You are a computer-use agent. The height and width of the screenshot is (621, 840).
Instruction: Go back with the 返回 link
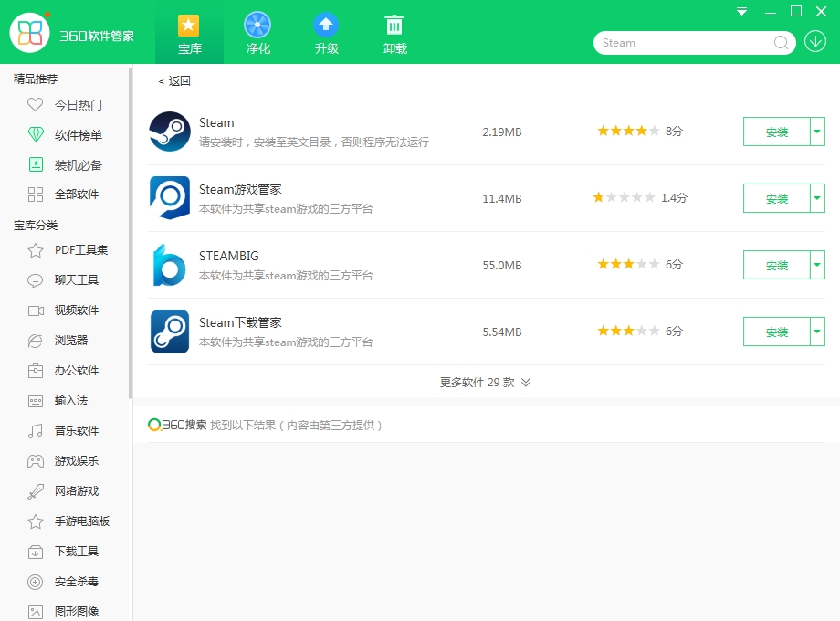tap(174, 81)
